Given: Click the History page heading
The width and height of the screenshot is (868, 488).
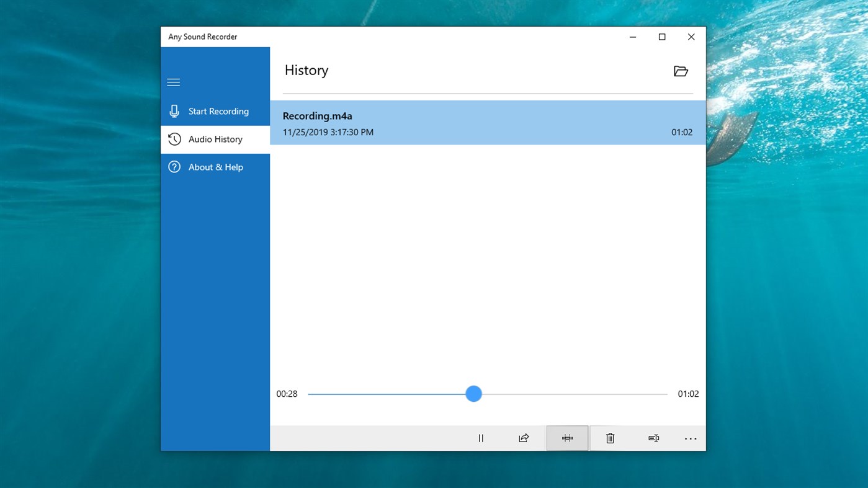Looking at the screenshot, I should point(306,70).
